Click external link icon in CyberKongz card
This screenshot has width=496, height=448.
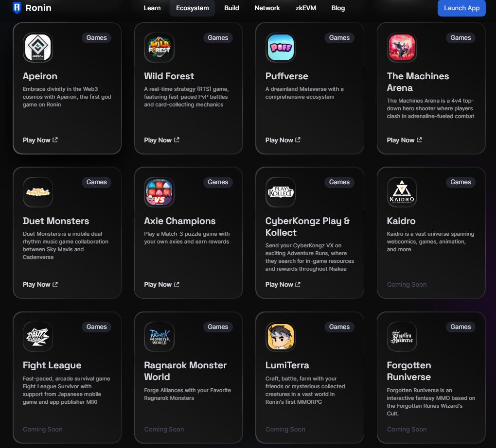298,284
